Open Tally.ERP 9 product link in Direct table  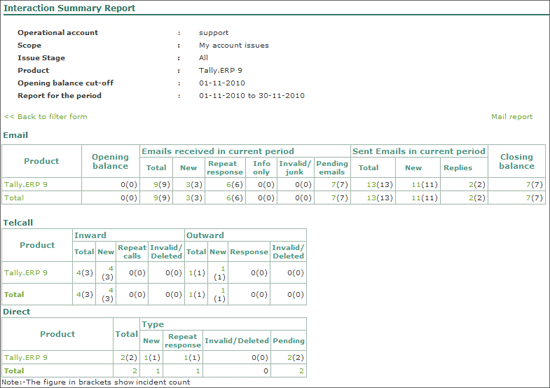coord(26,357)
